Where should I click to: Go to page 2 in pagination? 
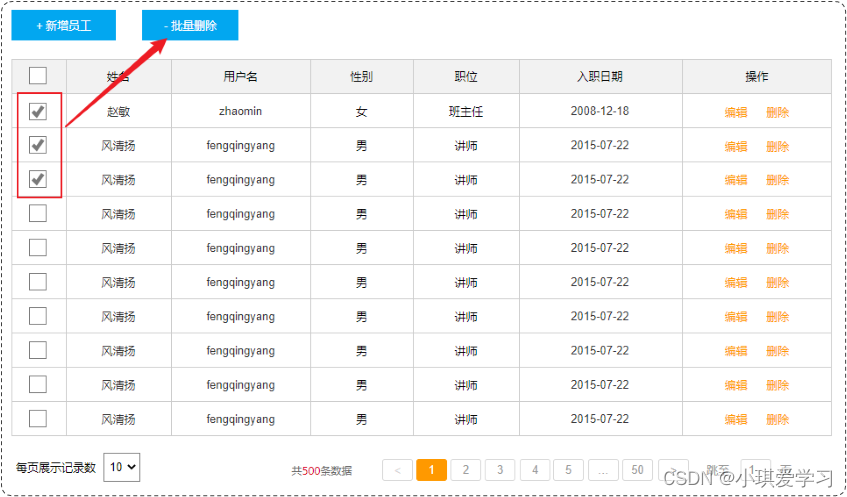466,470
